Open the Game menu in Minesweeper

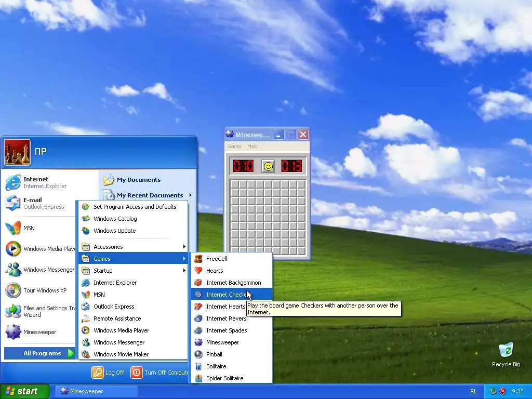click(x=234, y=146)
